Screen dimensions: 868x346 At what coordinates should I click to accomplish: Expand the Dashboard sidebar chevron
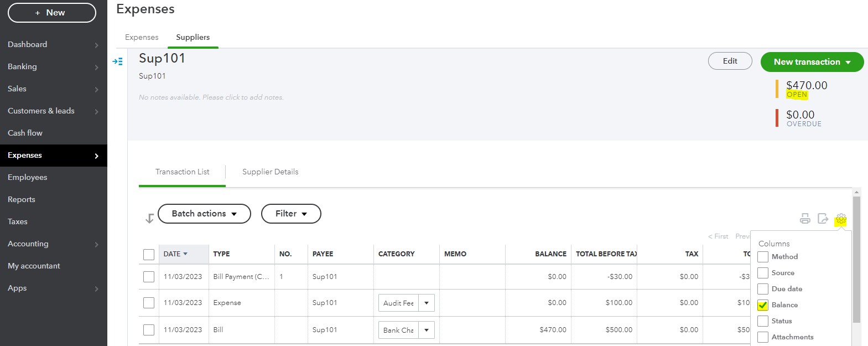96,45
